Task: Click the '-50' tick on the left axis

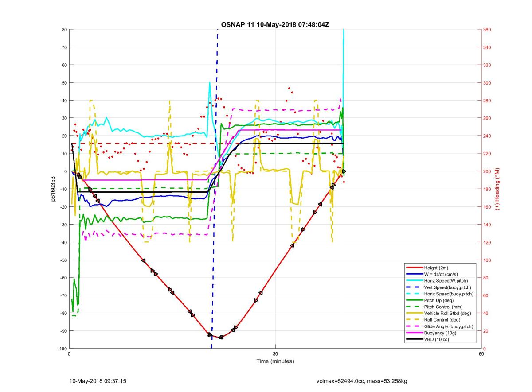Action: 63,260
